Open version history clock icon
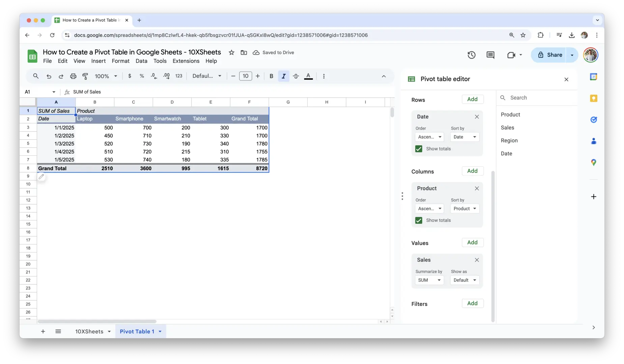 (471, 55)
